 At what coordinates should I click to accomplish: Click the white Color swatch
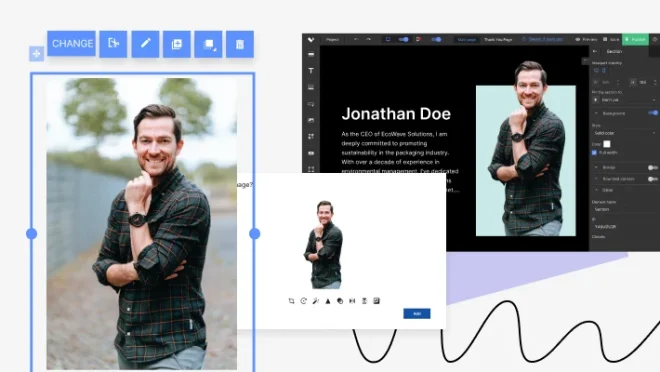607,144
